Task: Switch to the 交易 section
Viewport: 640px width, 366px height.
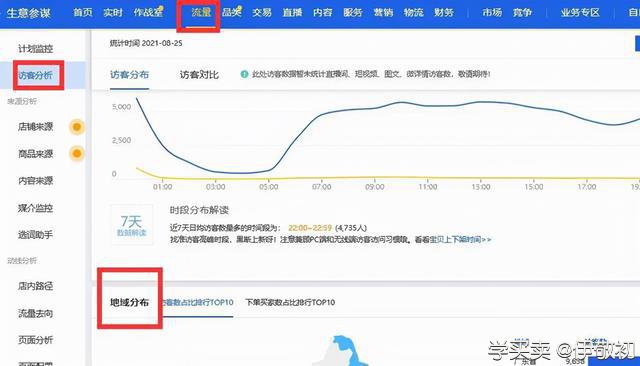Action: point(262,13)
